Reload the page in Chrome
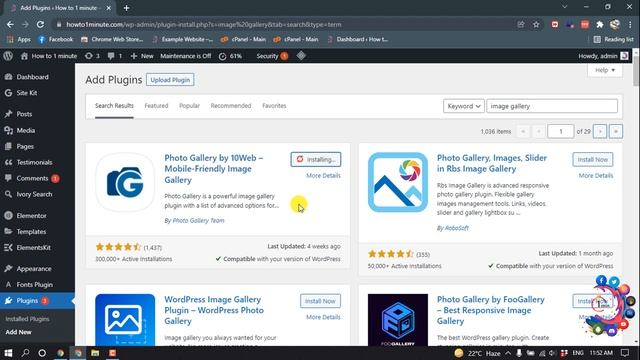 click(x=40, y=24)
